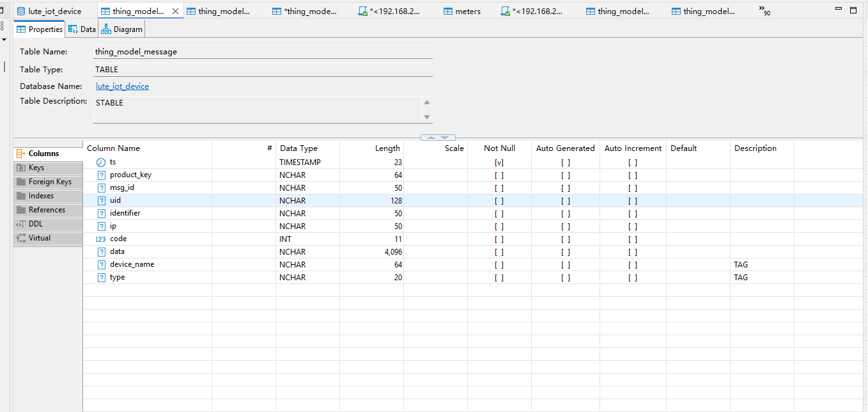Viewport: 868px width, 412px height.
Task: Click the Table Name input field
Action: point(262,52)
